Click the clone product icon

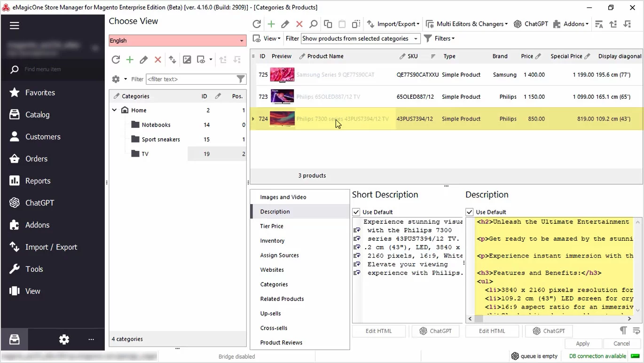(356, 24)
